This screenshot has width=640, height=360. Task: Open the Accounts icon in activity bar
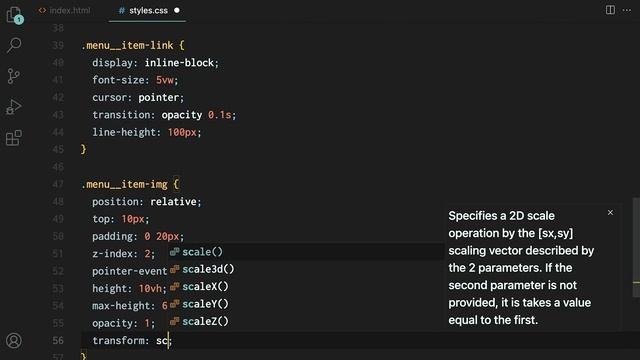(x=14, y=340)
